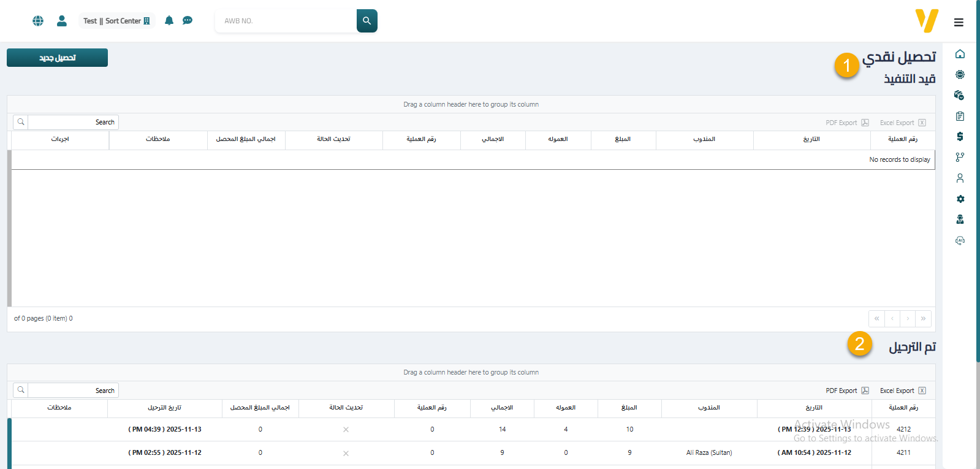Expand the Test || Sort Center selector
The width and height of the screenshot is (980, 469).
[116, 21]
